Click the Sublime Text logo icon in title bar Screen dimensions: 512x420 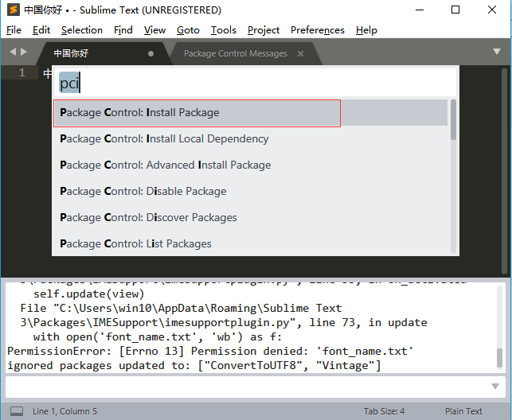pos(14,10)
